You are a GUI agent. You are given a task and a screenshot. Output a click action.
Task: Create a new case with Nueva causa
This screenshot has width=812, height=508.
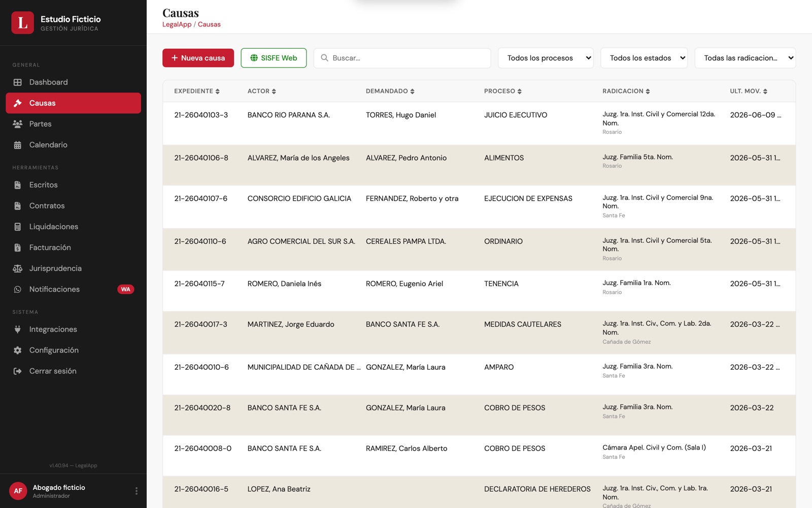click(x=198, y=58)
